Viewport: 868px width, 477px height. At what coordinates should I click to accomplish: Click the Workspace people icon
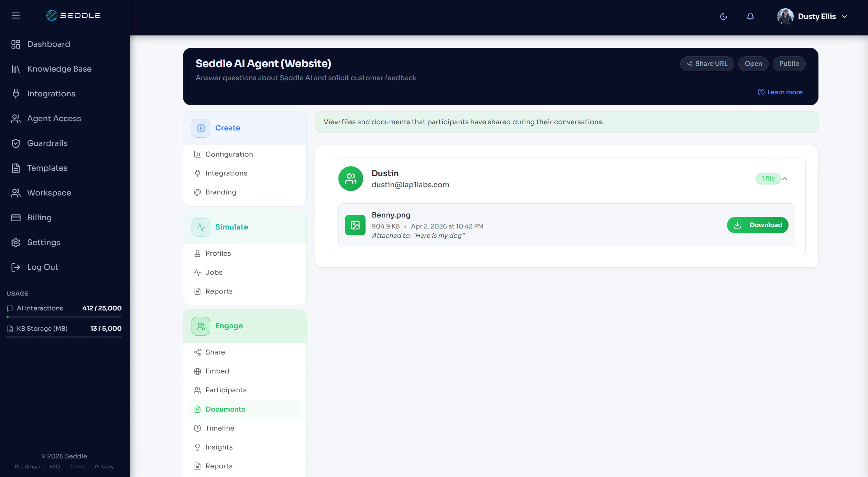(16, 193)
